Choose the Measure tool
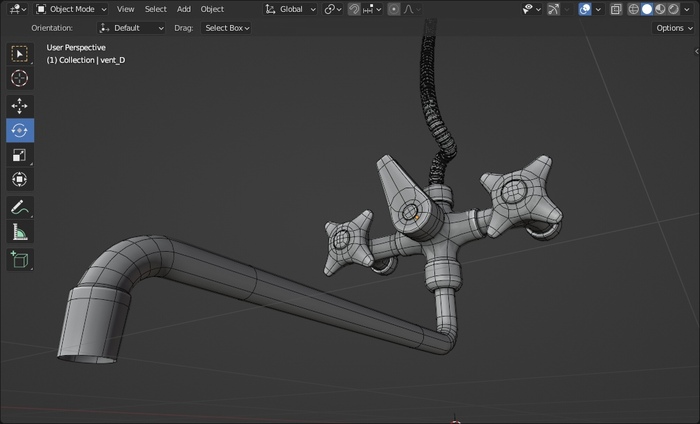The width and height of the screenshot is (700, 424). tap(20, 232)
